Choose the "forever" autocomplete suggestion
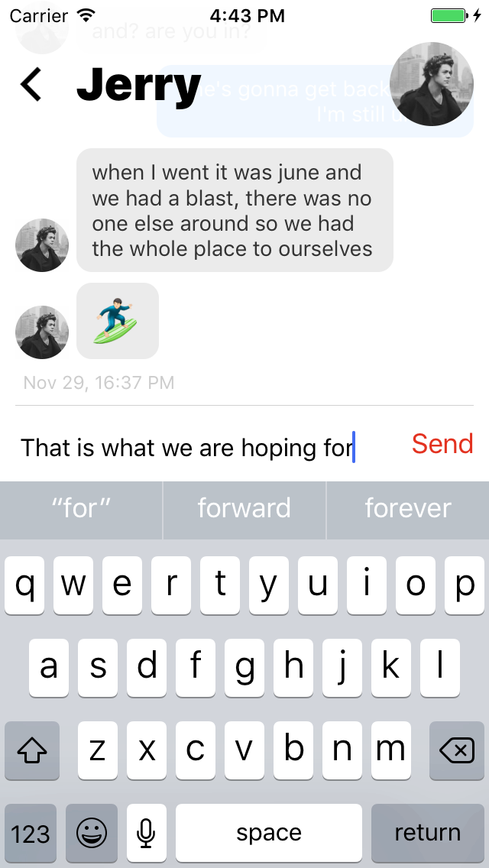Viewport: 489px width, 868px height. click(408, 510)
